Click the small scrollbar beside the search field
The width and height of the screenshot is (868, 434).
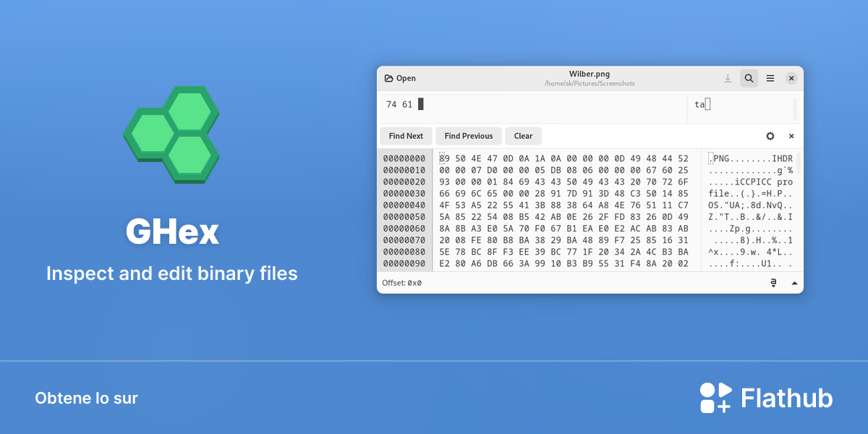[795, 109]
